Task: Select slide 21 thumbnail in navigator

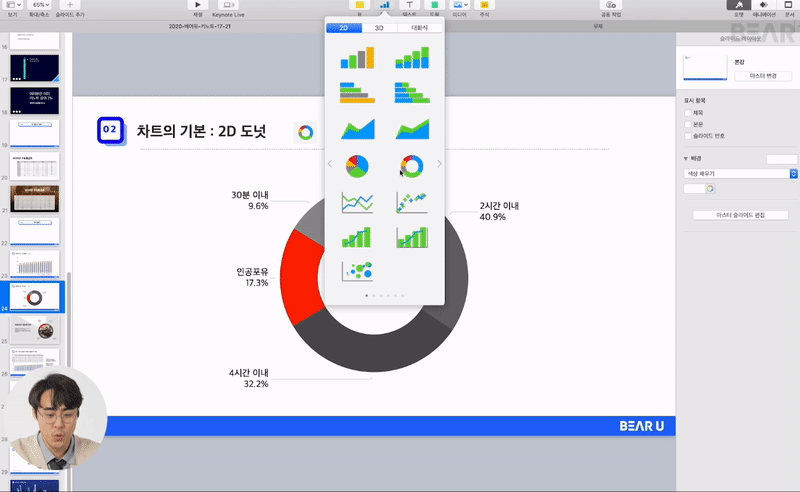Action: (35, 199)
